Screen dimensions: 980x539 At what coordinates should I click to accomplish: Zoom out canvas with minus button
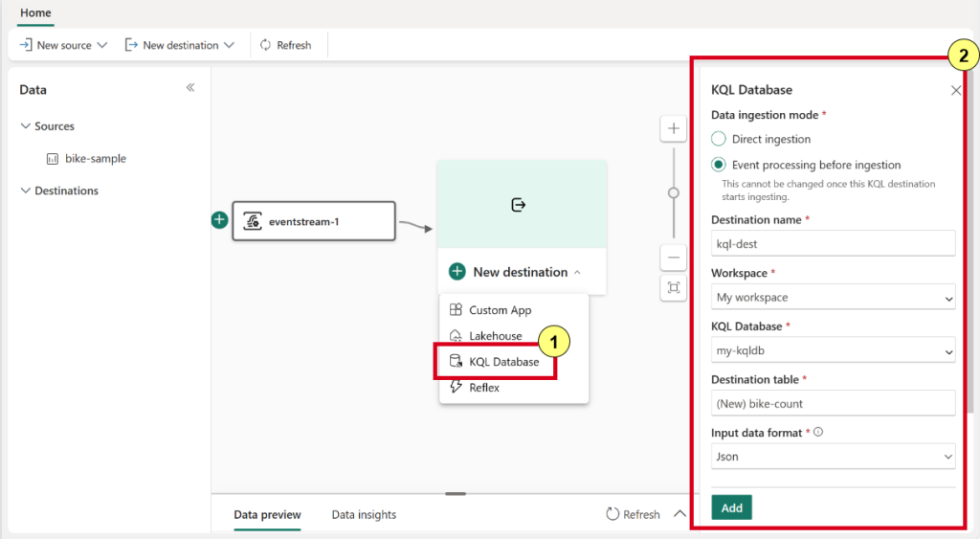click(x=673, y=257)
